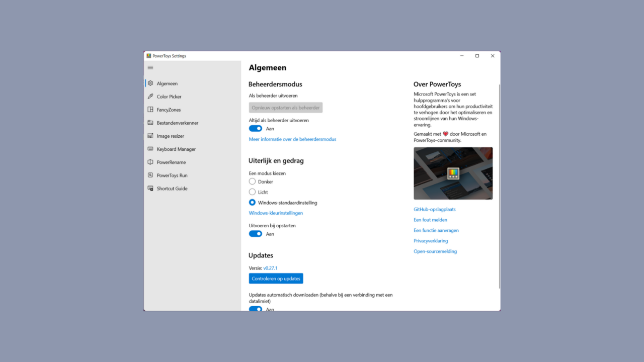Open the PowerRename page

(x=193, y=162)
